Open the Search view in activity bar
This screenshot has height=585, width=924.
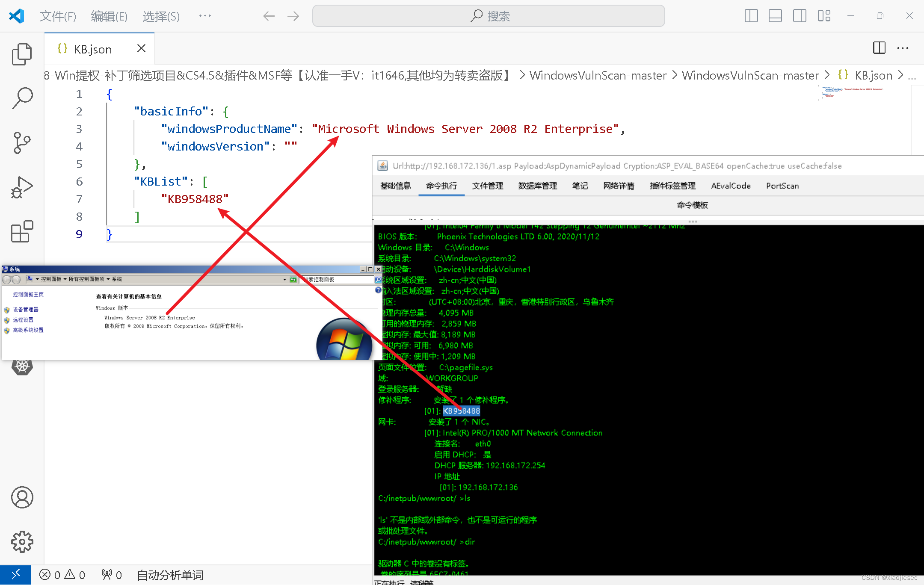[x=22, y=98]
